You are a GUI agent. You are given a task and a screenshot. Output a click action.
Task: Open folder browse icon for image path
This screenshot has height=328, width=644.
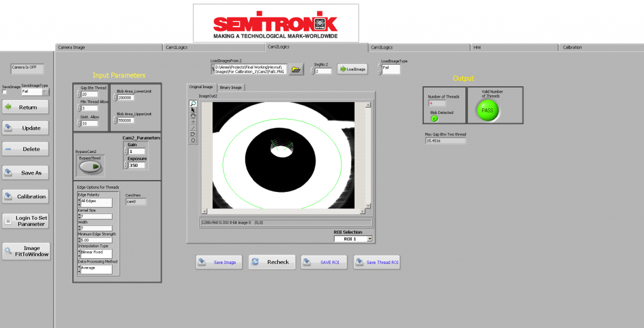[x=296, y=69]
